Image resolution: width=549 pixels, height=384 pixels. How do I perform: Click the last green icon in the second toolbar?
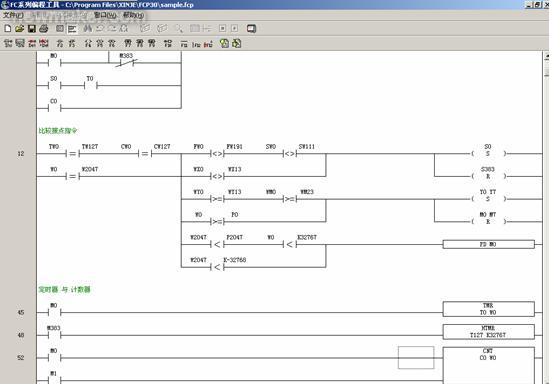[x=237, y=43]
